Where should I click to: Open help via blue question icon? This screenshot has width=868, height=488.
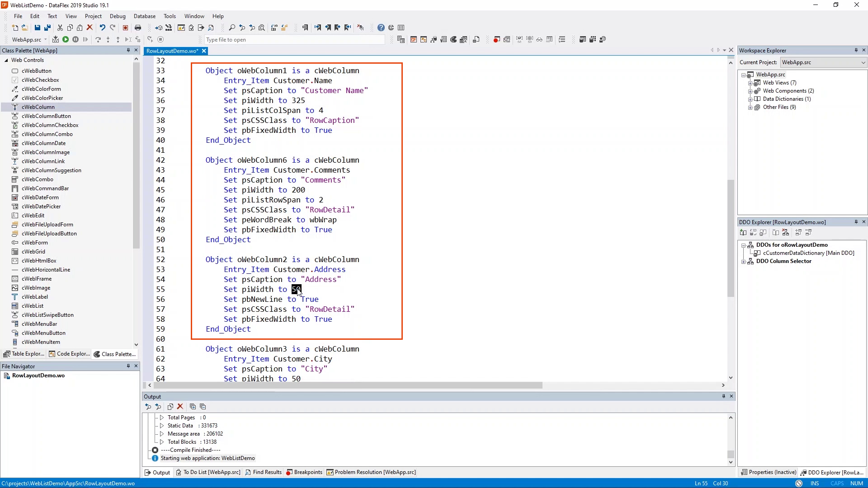pyautogui.click(x=381, y=28)
